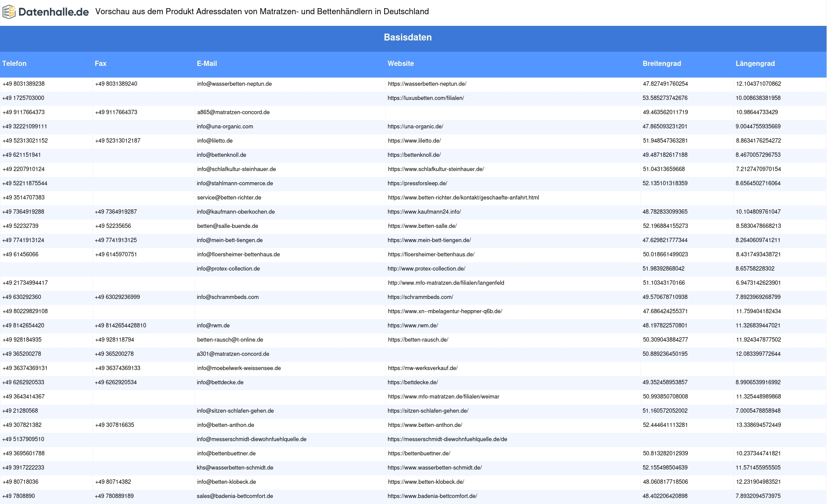The width and height of the screenshot is (827, 504).
Task: Click the Website column header
Action: click(401, 63)
